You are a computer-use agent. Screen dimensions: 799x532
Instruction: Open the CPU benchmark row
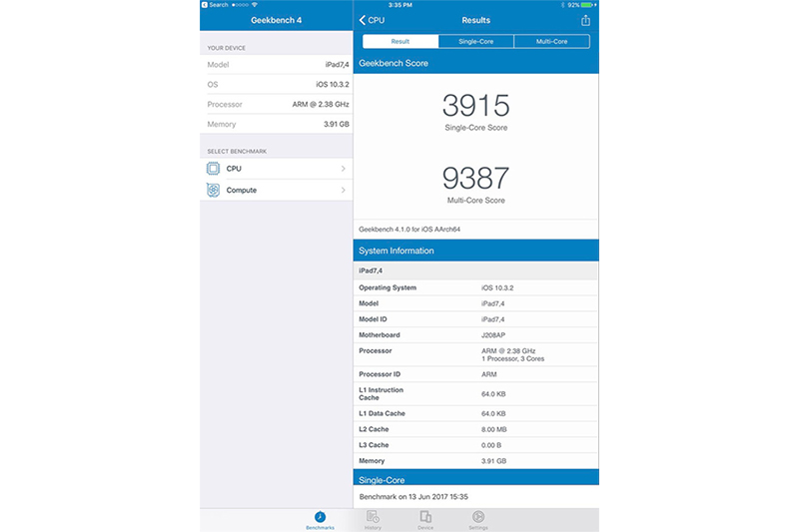(277, 169)
